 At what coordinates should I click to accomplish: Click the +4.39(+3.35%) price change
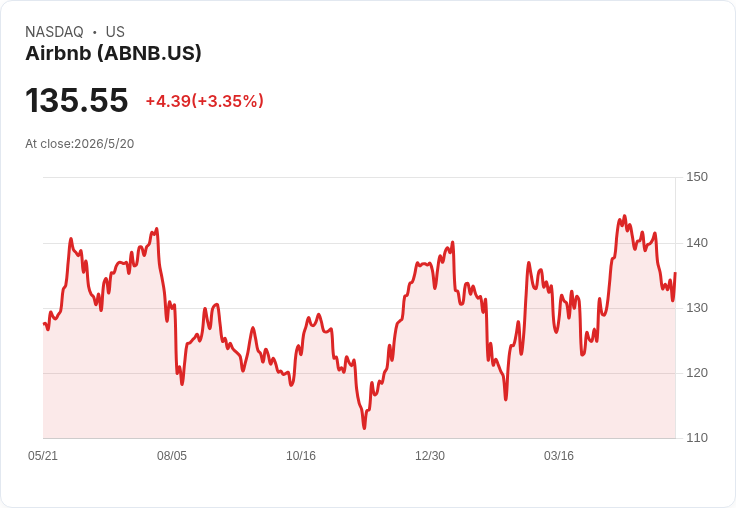point(205,101)
